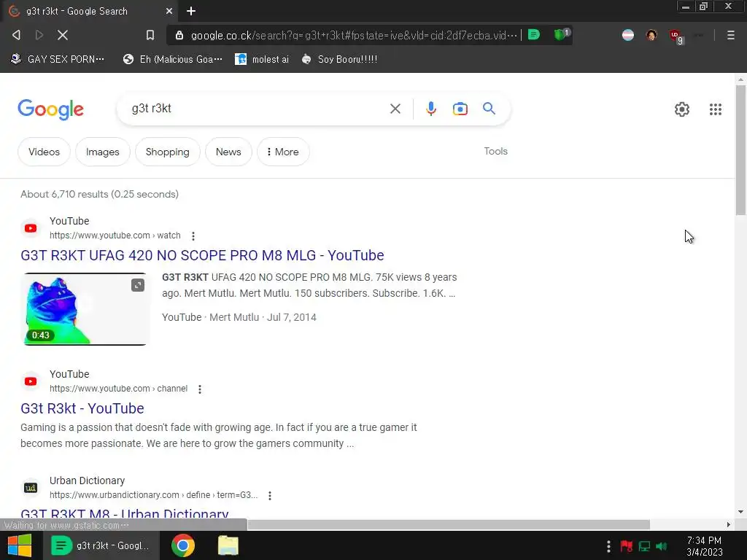Open the molest ai bookmark
Viewport: 747px width, 560px height.
click(262, 59)
